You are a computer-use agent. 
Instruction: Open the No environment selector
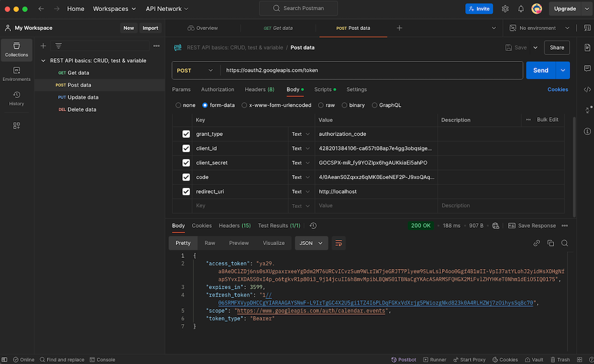[539, 28]
